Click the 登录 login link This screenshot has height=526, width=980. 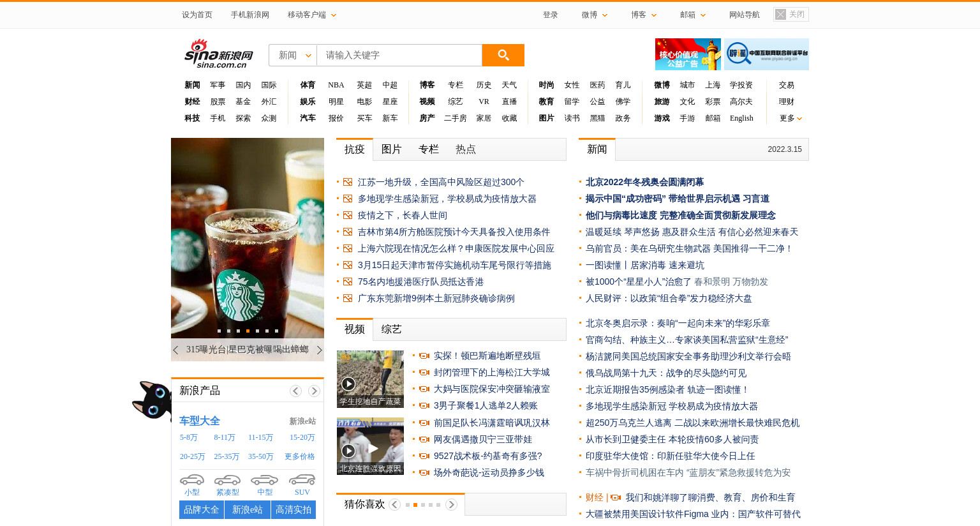pos(551,15)
